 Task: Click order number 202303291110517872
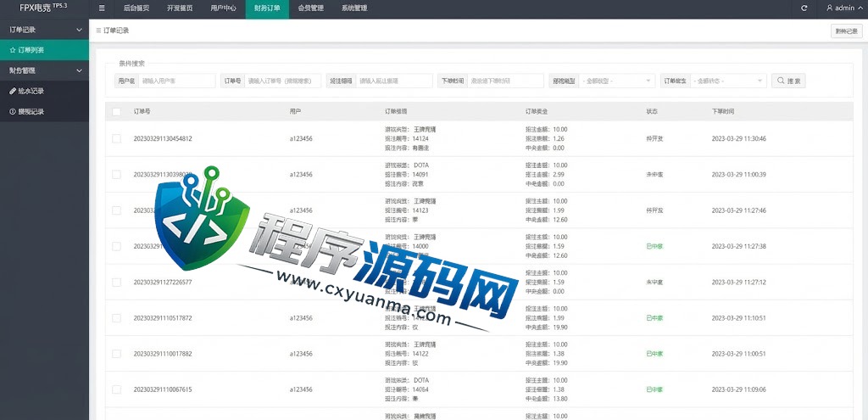[x=163, y=318]
